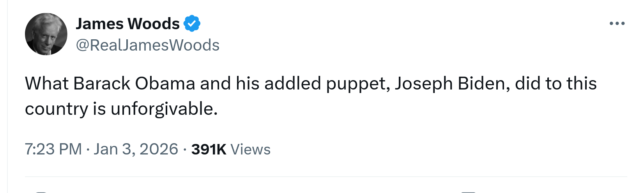The height and width of the screenshot is (193, 644).
Task: Click the divider line below the timestamp
Action: (x=326, y=177)
